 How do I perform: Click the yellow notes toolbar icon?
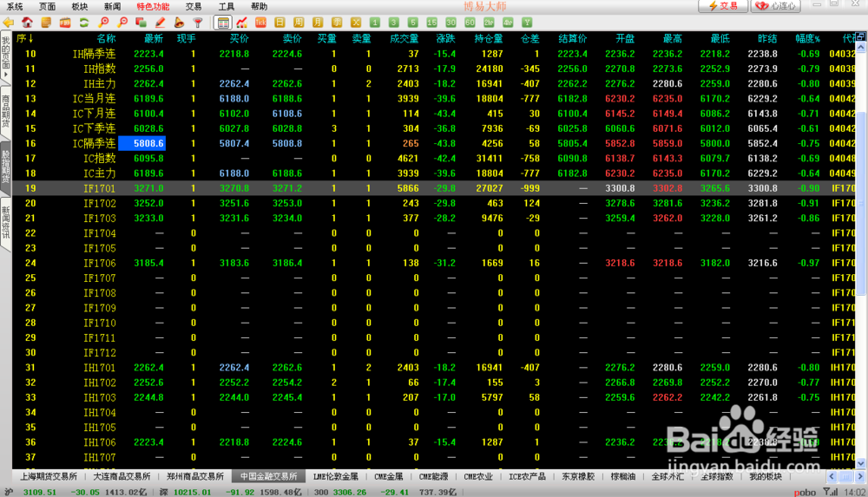click(x=46, y=23)
